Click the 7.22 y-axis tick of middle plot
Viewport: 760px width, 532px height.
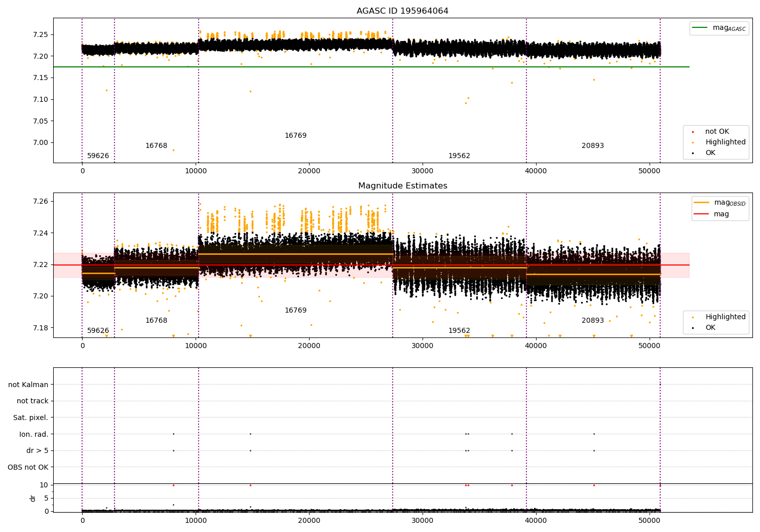(41, 265)
